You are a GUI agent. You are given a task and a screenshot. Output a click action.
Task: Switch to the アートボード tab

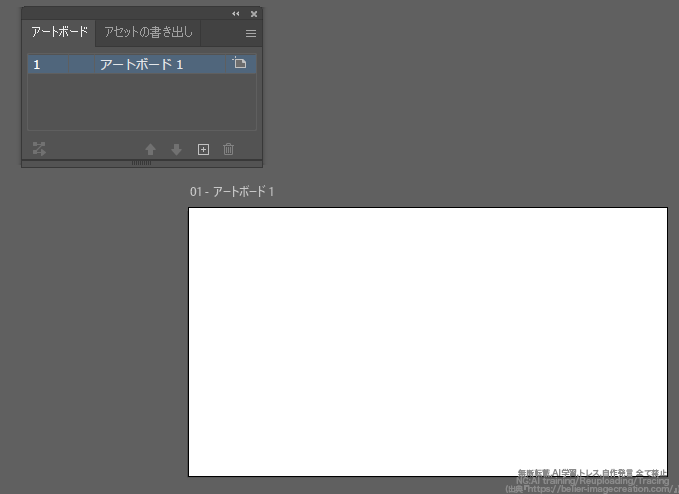(x=59, y=32)
